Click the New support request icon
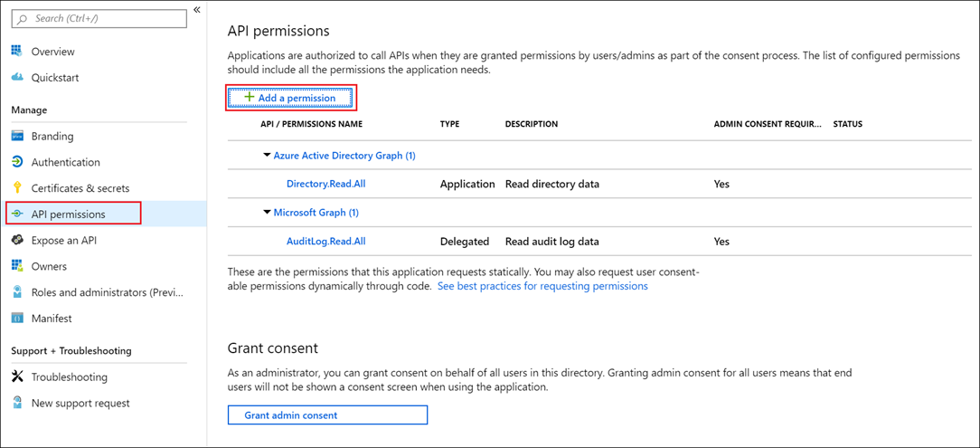 pos(17,403)
